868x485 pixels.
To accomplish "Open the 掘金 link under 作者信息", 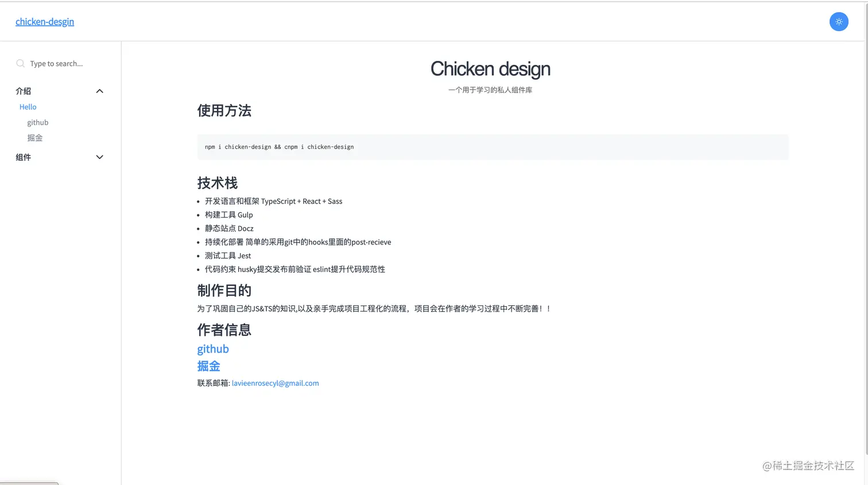I will (x=208, y=366).
